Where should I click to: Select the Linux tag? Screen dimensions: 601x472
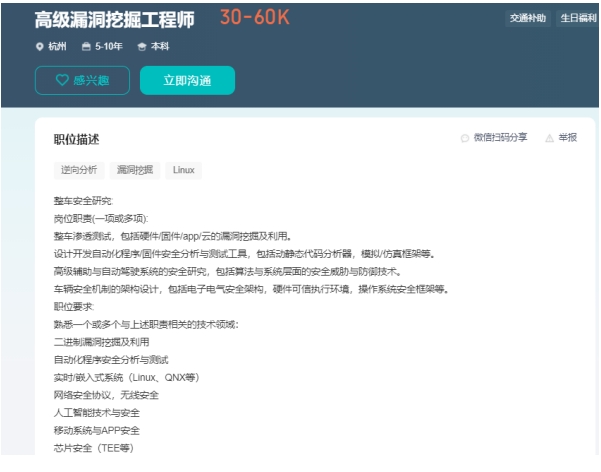pyautogui.click(x=184, y=170)
